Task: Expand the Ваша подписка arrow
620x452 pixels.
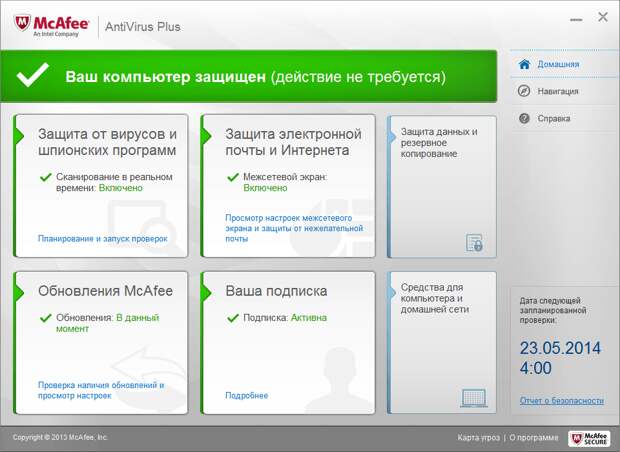Action: coord(206,292)
